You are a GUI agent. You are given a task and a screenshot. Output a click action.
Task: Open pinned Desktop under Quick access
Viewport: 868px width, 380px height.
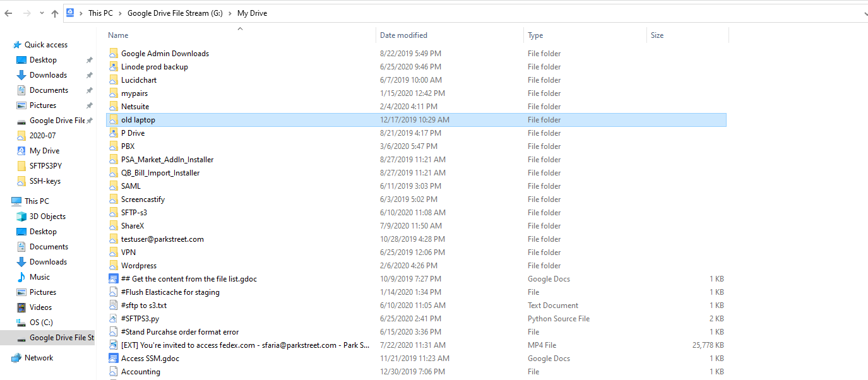(x=43, y=60)
